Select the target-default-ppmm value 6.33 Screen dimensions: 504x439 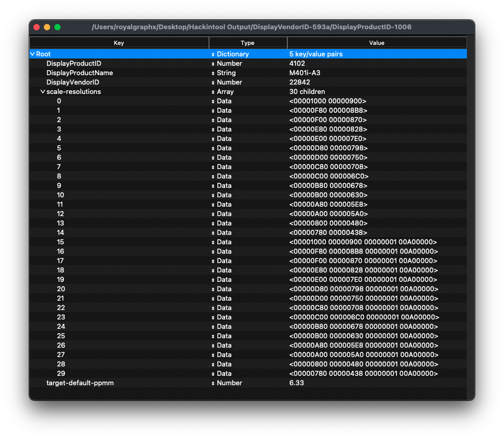(x=296, y=383)
